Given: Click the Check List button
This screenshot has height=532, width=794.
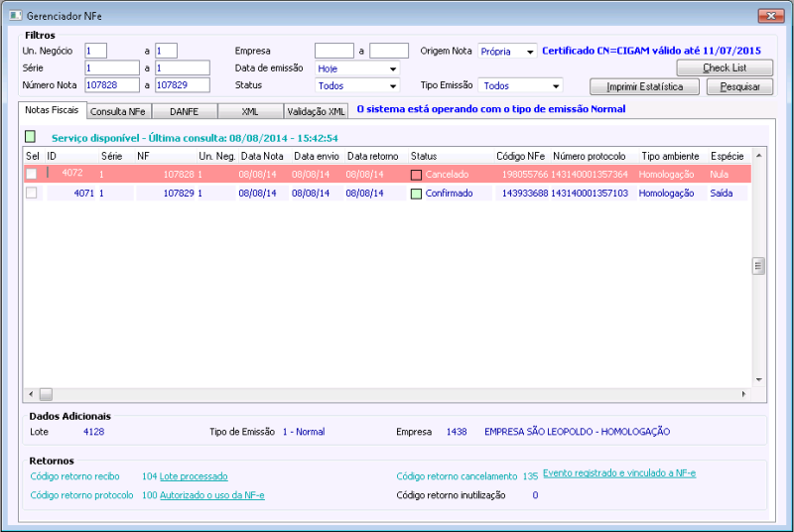Looking at the screenshot, I should tap(725, 67).
